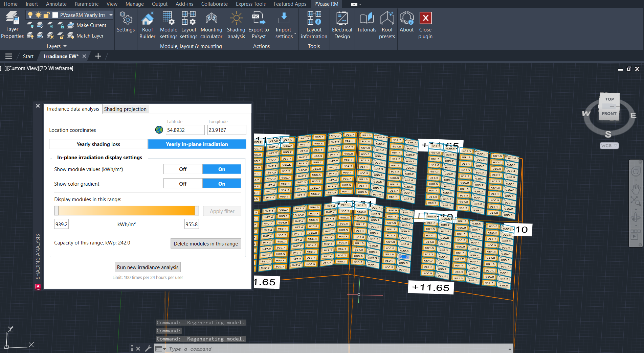Open the SteeringWheel from navigation bar

[x=636, y=172]
